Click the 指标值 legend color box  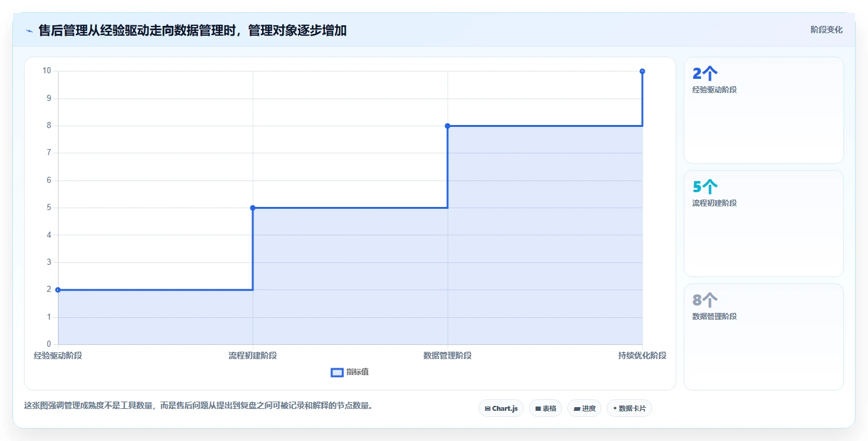pos(337,372)
